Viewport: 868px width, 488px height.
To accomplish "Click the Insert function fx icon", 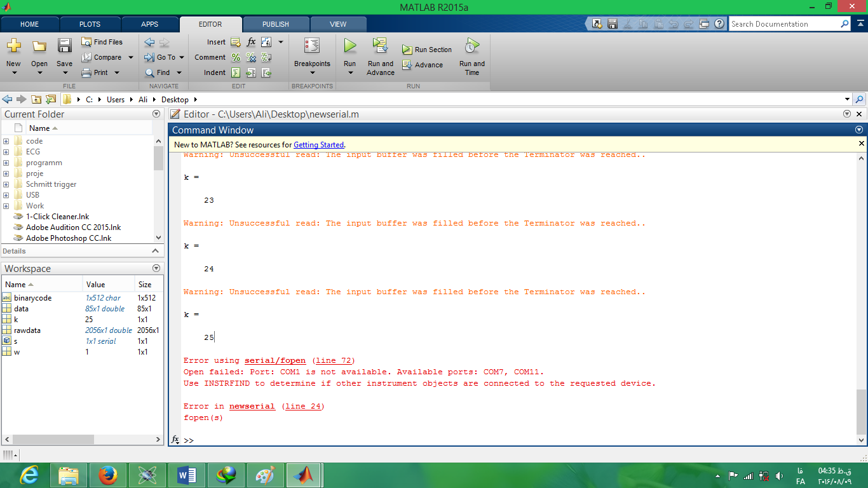I will click(x=251, y=42).
